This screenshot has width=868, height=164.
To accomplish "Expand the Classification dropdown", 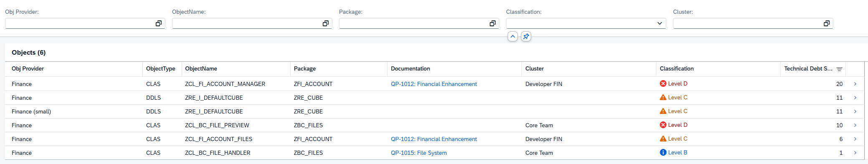I will [x=660, y=23].
